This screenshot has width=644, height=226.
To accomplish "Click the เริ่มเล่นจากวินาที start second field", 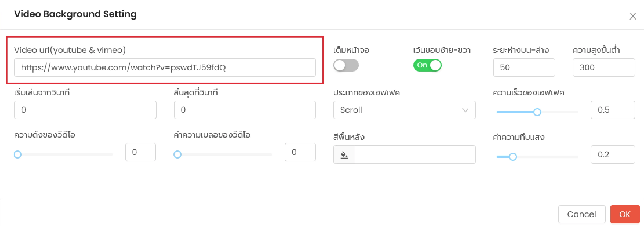I will (x=85, y=110).
